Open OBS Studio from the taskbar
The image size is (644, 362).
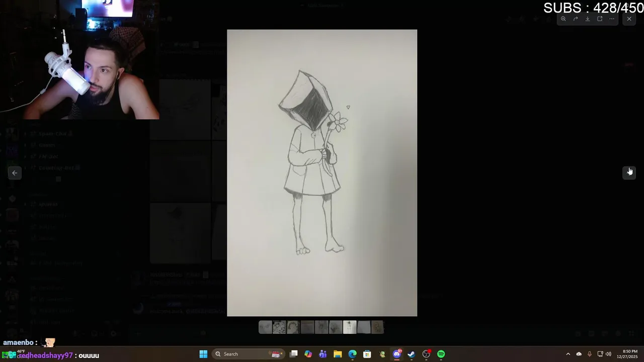pyautogui.click(x=426, y=354)
